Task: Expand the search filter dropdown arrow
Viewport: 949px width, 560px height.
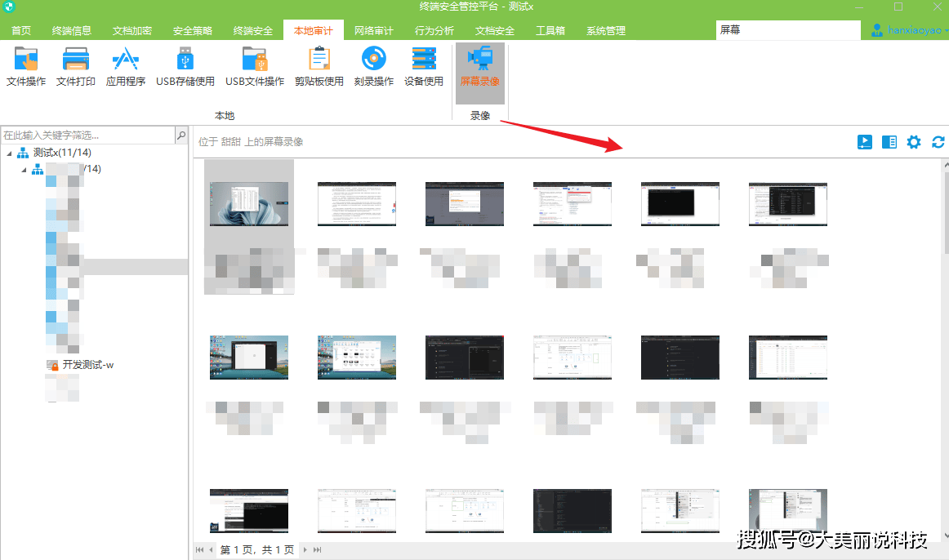Action: [x=181, y=135]
